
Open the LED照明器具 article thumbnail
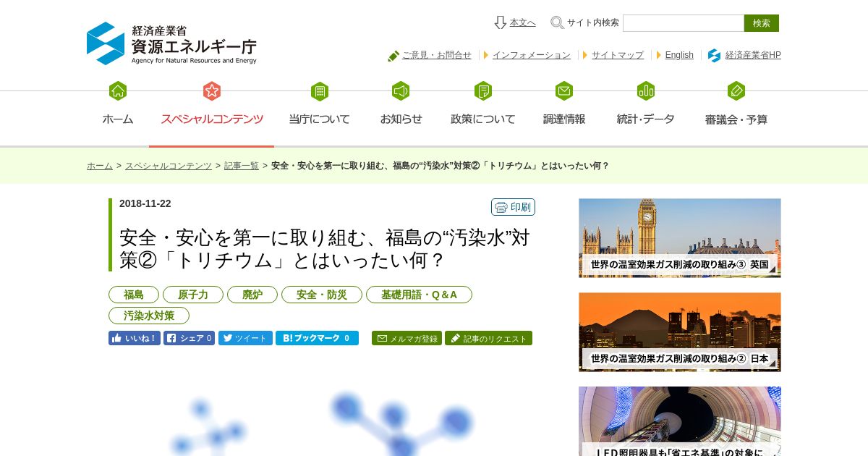680,421
